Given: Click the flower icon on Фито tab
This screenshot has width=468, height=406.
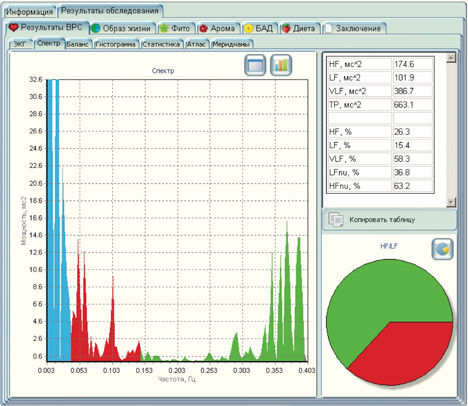Looking at the screenshot, I should (164, 29).
